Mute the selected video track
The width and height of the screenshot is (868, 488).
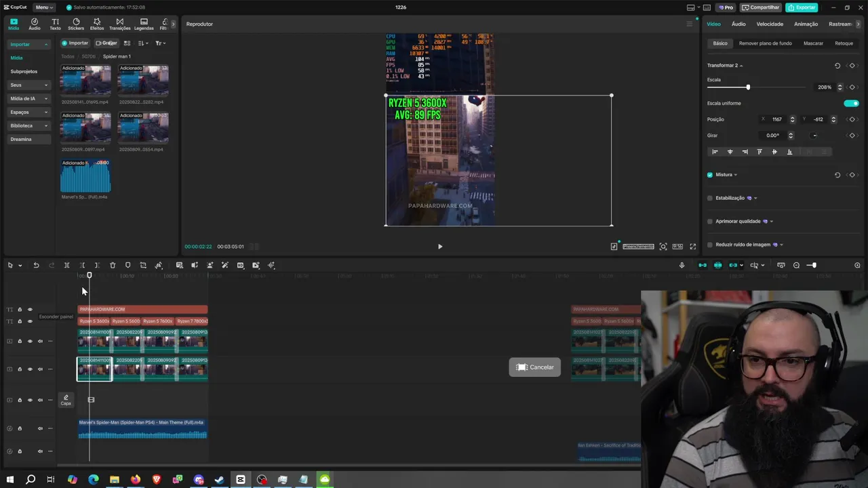(40, 369)
